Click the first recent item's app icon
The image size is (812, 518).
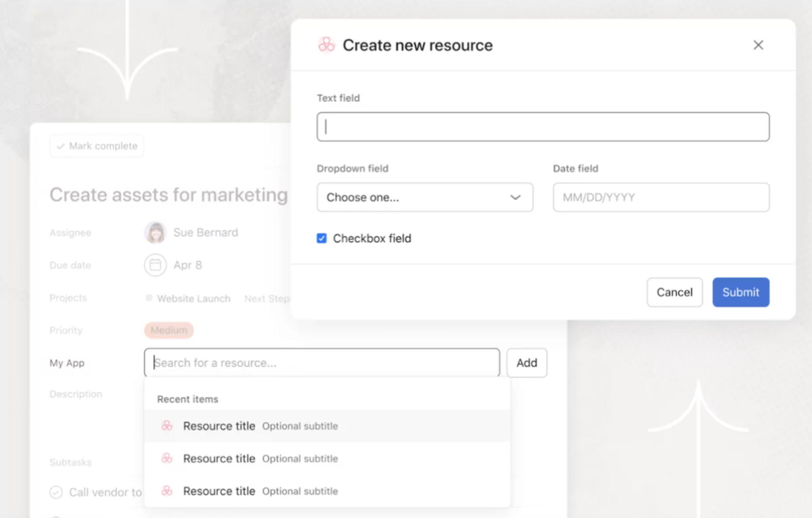coord(167,425)
